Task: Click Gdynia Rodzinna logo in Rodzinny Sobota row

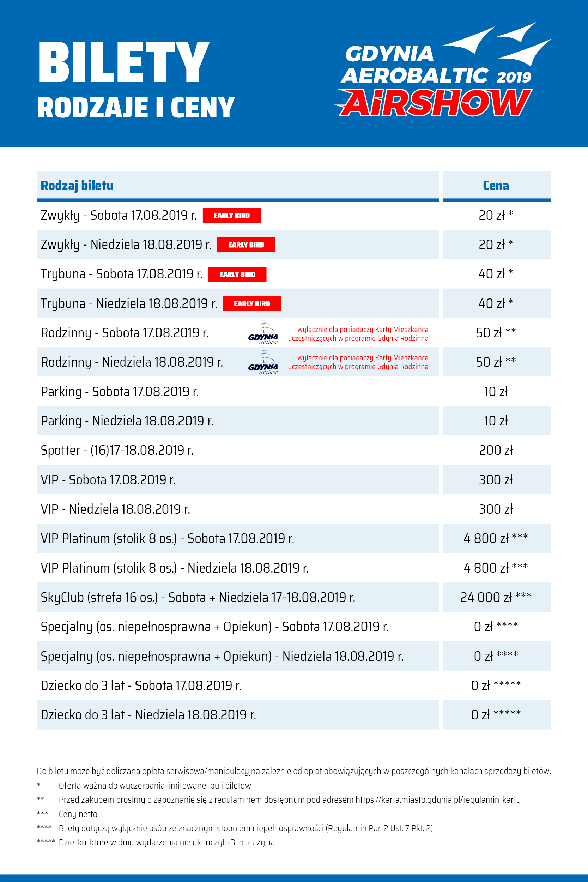Action: click(263, 333)
